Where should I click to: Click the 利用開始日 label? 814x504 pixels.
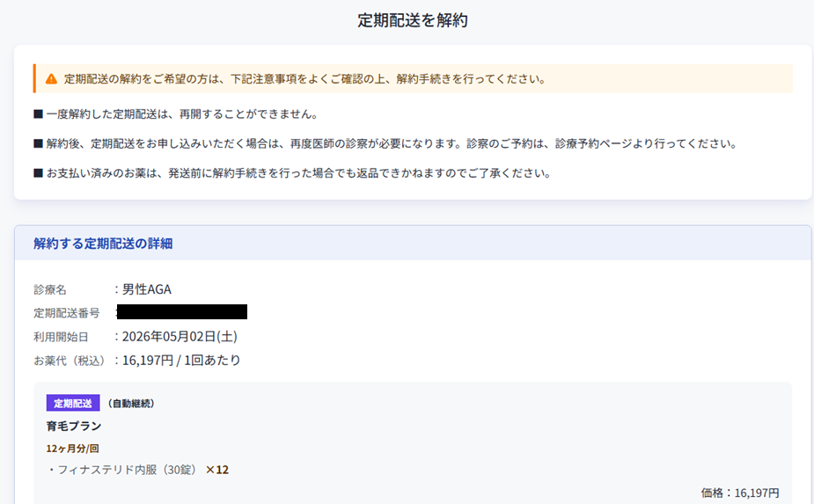[x=61, y=337]
